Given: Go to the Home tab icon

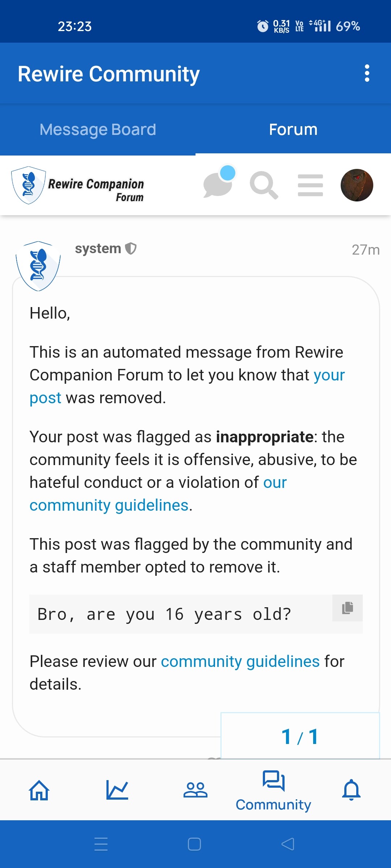Looking at the screenshot, I should tap(39, 790).
